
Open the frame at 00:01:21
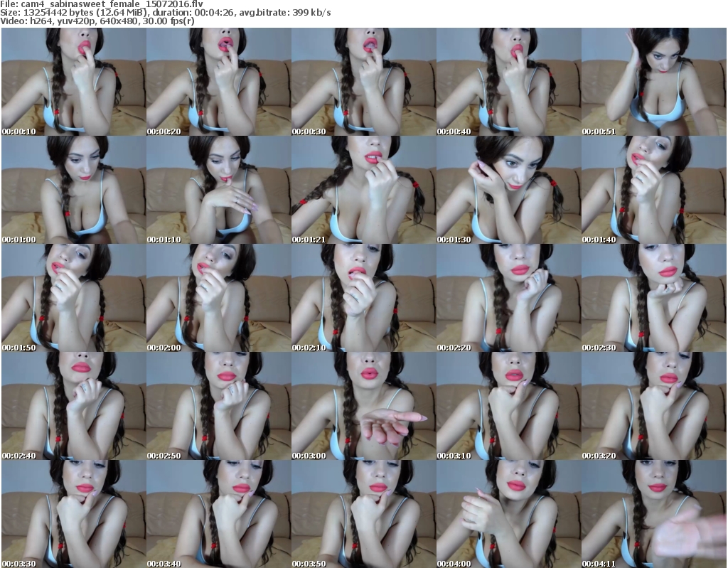[363, 190]
